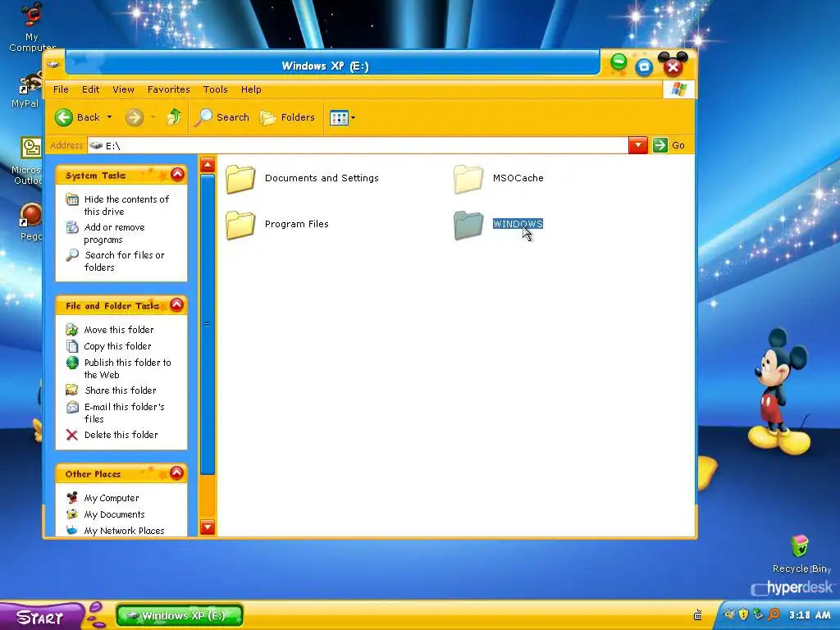Click the MSOCache folder name

(518, 178)
